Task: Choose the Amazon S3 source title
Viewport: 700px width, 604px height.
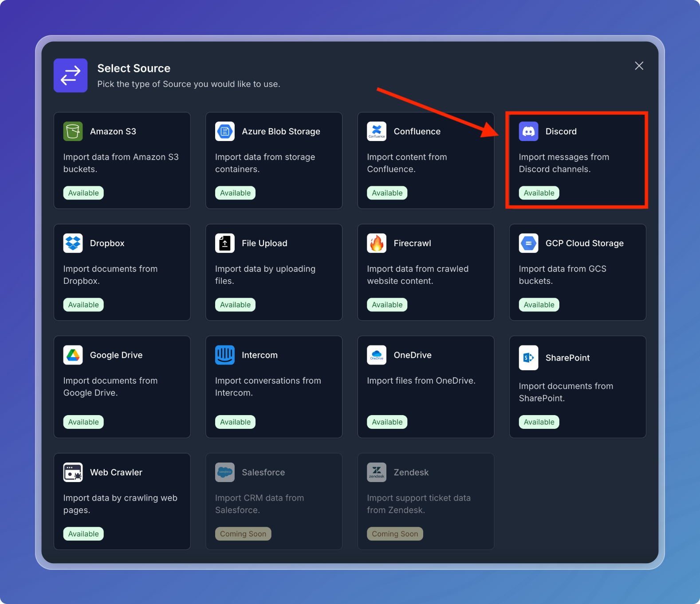Action: click(113, 131)
